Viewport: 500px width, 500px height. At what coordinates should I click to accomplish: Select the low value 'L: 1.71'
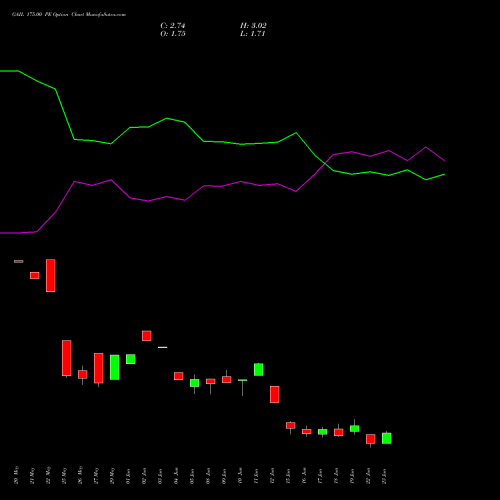click(252, 34)
